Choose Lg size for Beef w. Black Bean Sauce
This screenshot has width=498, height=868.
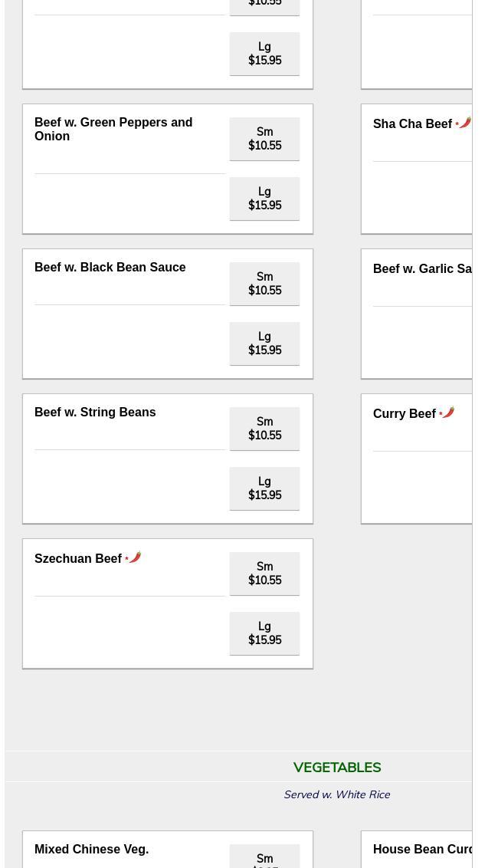pos(264,344)
